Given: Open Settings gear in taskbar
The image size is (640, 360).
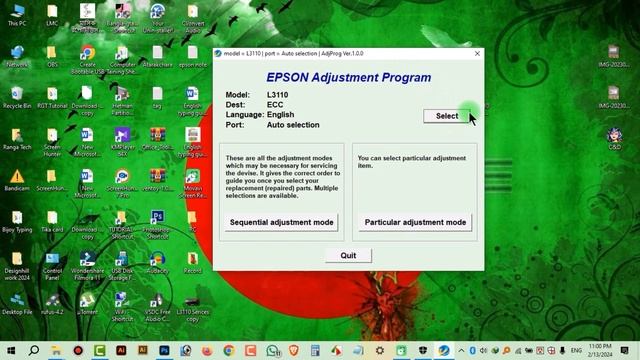Looking at the screenshot, I should point(380,351).
